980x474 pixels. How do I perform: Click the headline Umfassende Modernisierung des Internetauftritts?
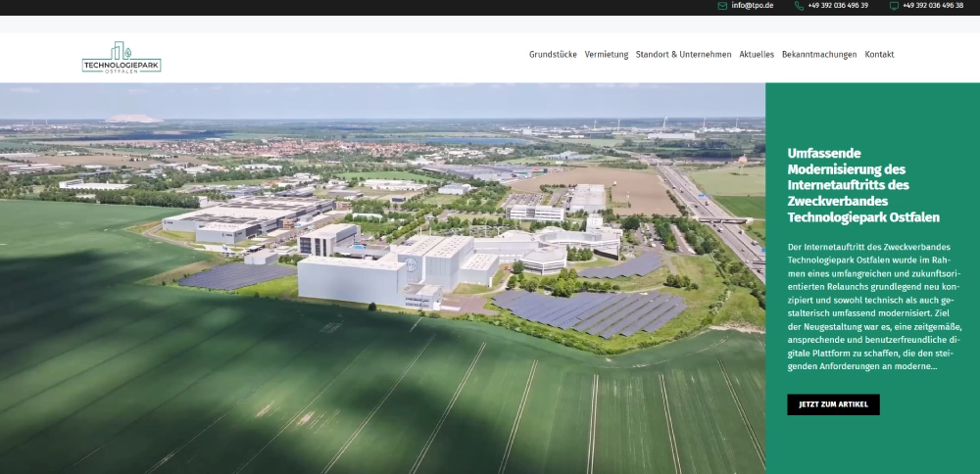click(x=863, y=185)
